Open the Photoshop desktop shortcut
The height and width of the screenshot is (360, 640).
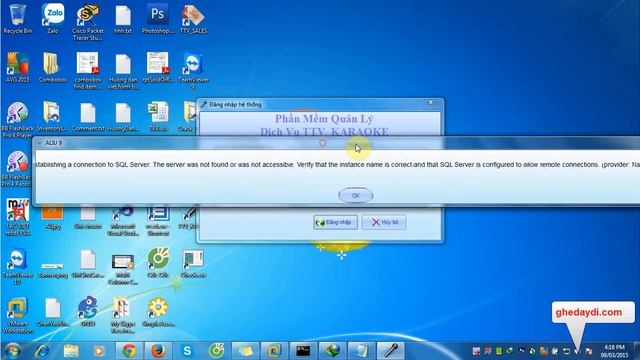tap(158, 19)
